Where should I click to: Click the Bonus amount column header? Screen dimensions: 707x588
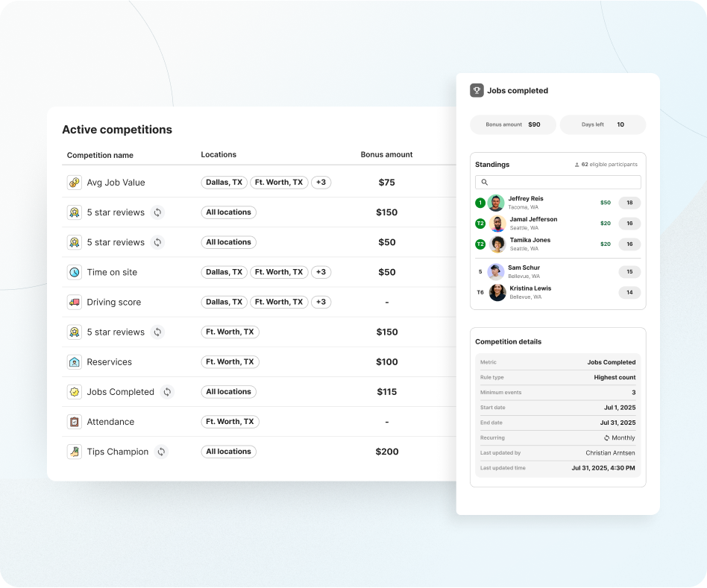click(x=386, y=154)
